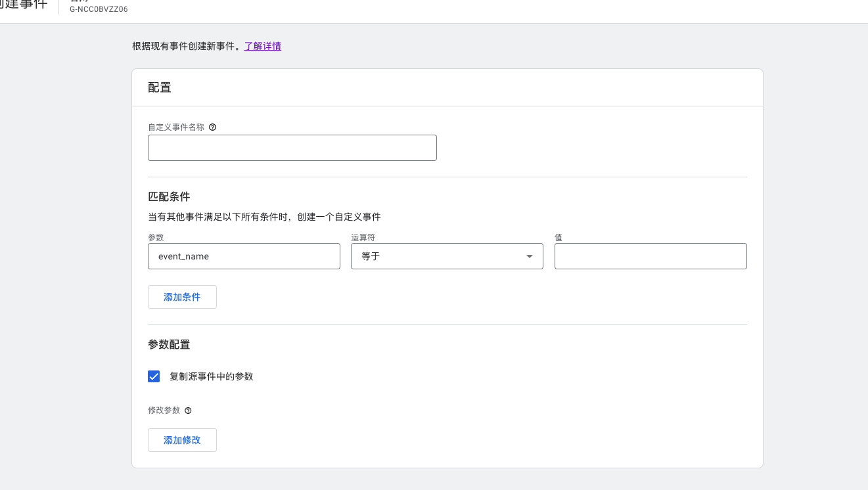Focus the empty 值 input field

pyautogui.click(x=651, y=256)
